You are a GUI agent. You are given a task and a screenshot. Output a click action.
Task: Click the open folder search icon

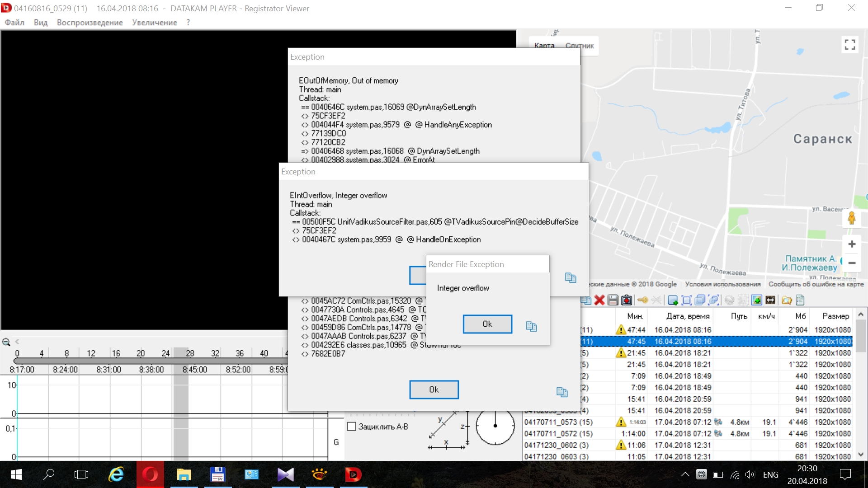(787, 300)
